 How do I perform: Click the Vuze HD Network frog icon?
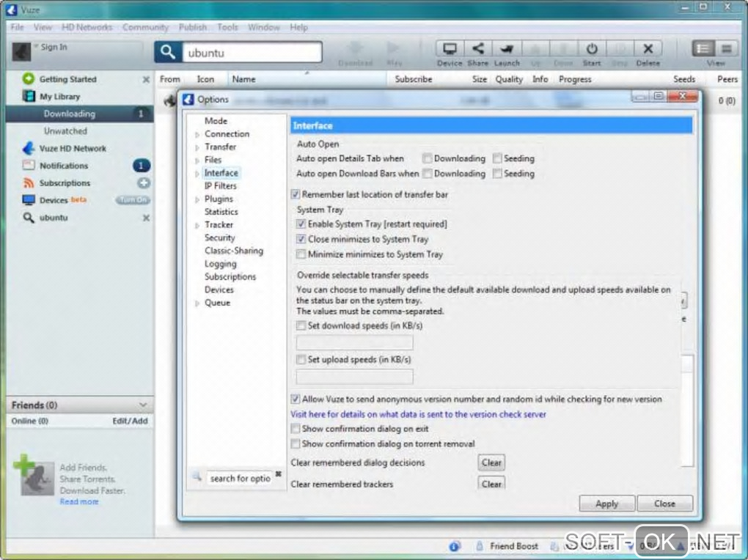pyautogui.click(x=29, y=148)
